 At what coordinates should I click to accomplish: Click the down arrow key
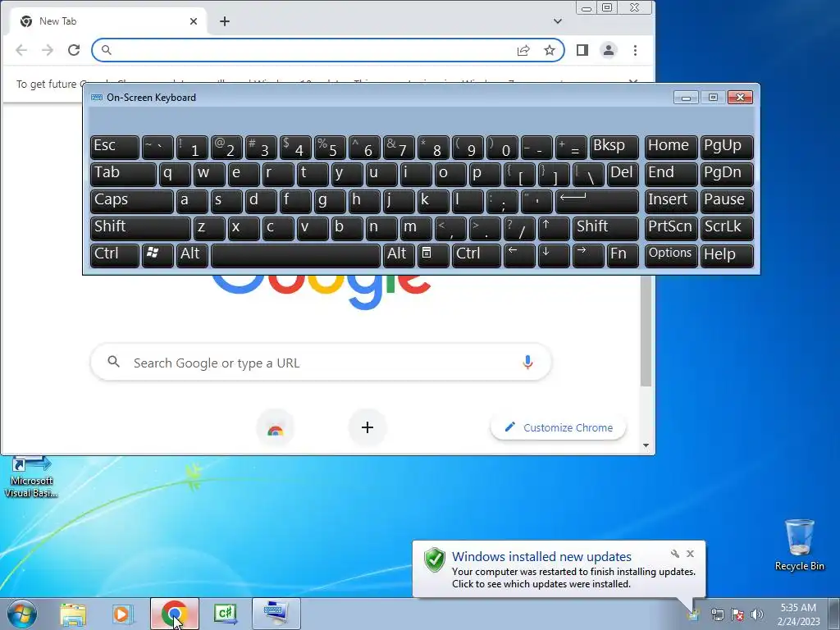click(x=554, y=255)
